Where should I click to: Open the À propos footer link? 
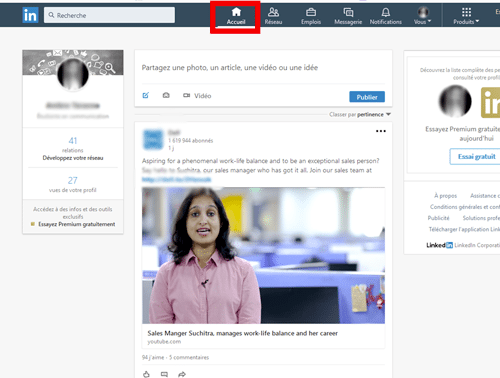(x=445, y=196)
